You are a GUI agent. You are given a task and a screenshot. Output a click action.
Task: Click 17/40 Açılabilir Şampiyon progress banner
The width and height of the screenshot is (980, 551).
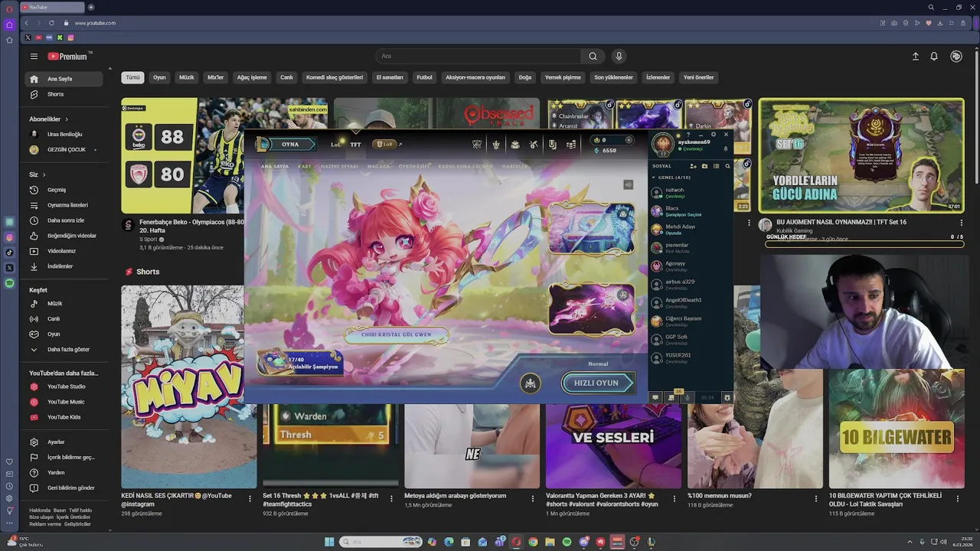pos(300,362)
